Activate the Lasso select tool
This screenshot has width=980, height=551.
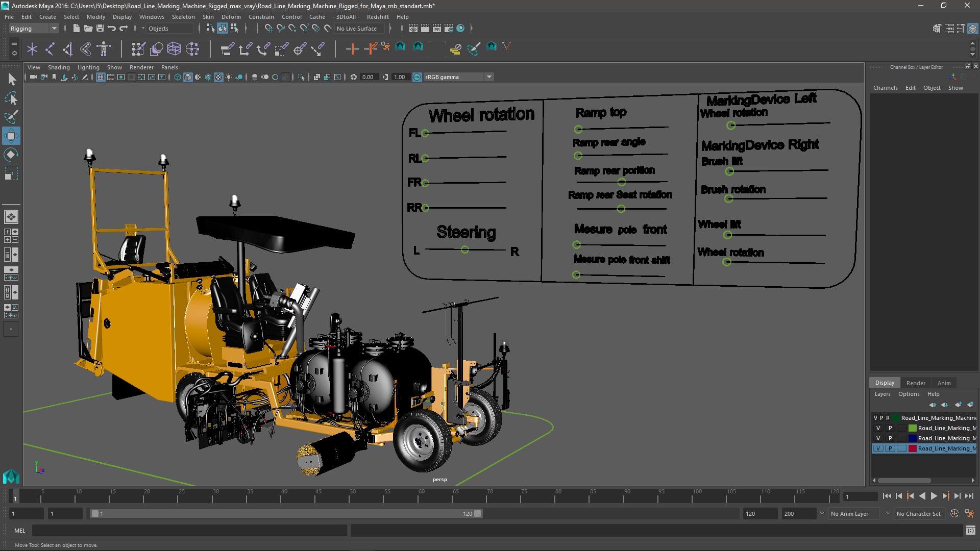click(11, 98)
